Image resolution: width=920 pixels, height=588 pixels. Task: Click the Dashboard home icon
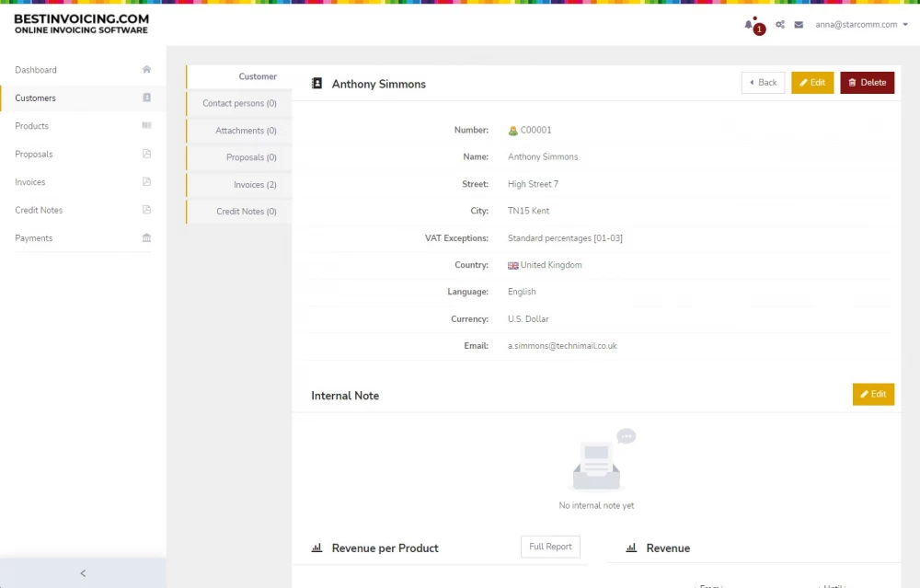[x=146, y=70]
